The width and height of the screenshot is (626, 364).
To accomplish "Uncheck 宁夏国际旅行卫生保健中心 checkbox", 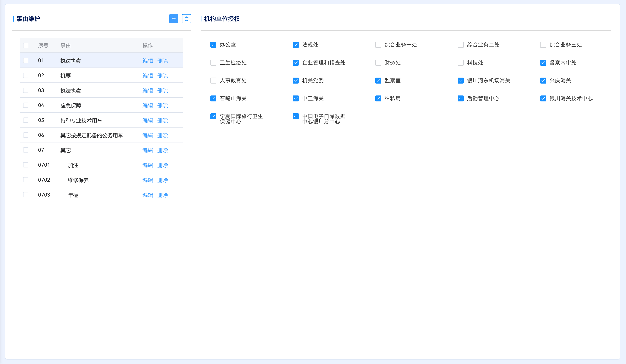I will pos(213,116).
